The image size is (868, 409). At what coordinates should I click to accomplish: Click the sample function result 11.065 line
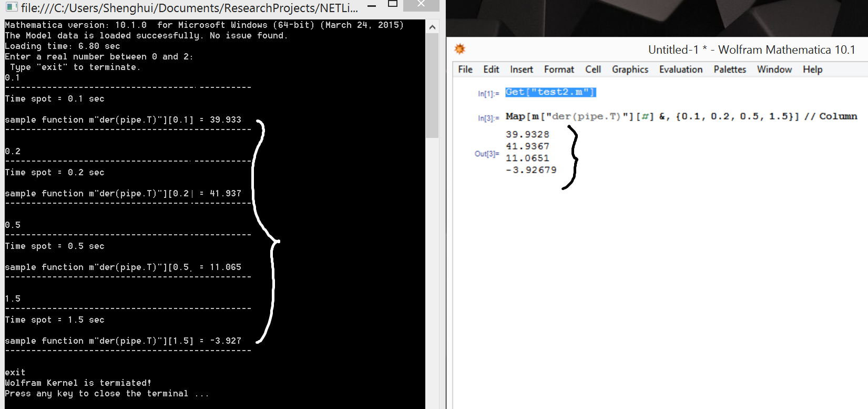[x=122, y=267]
